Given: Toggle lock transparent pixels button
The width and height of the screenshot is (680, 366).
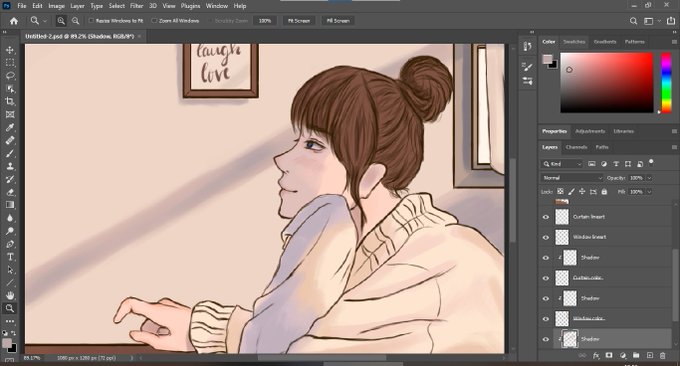Looking at the screenshot, I should tap(560, 191).
